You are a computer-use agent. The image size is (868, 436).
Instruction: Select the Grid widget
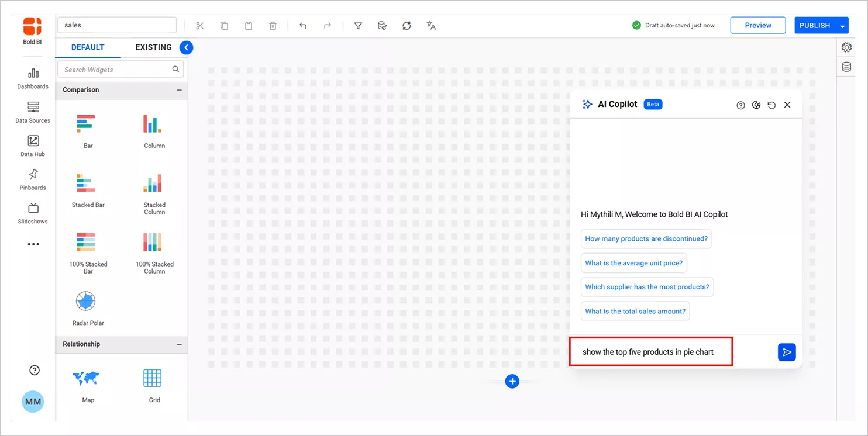pos(154,386)
